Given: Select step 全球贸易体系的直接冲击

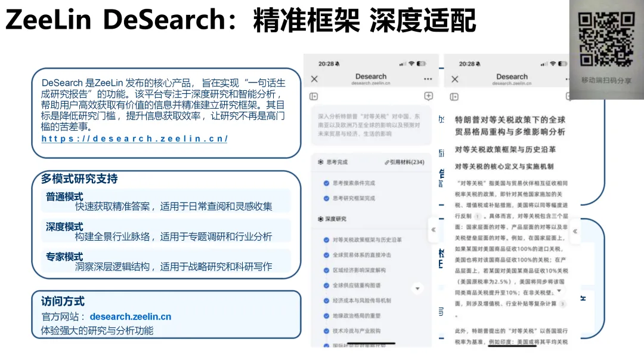Looking at the screenshot, I should [362, 256].
